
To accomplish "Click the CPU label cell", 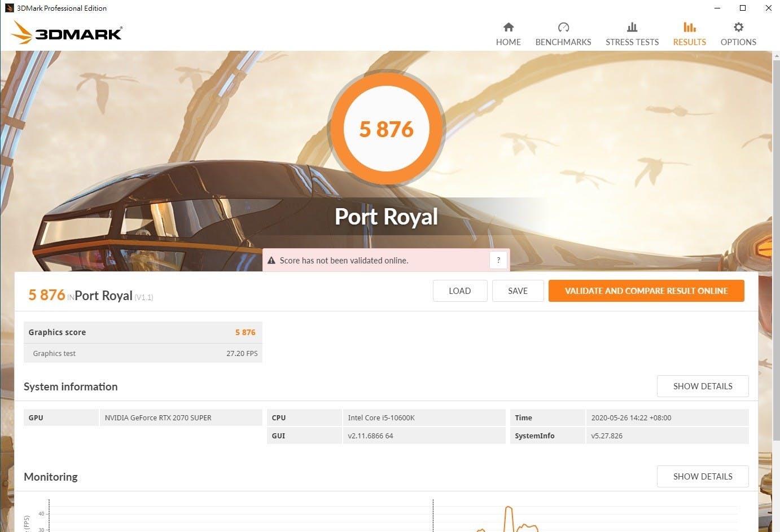I will tap(304, 418).
